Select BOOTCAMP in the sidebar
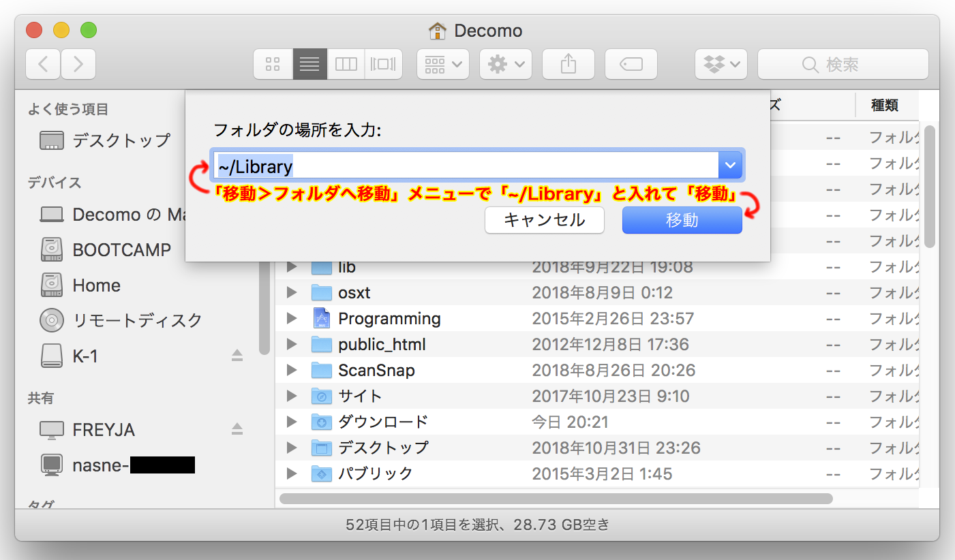The height and width of the screenshot is (560, 955). pos(121,250)
